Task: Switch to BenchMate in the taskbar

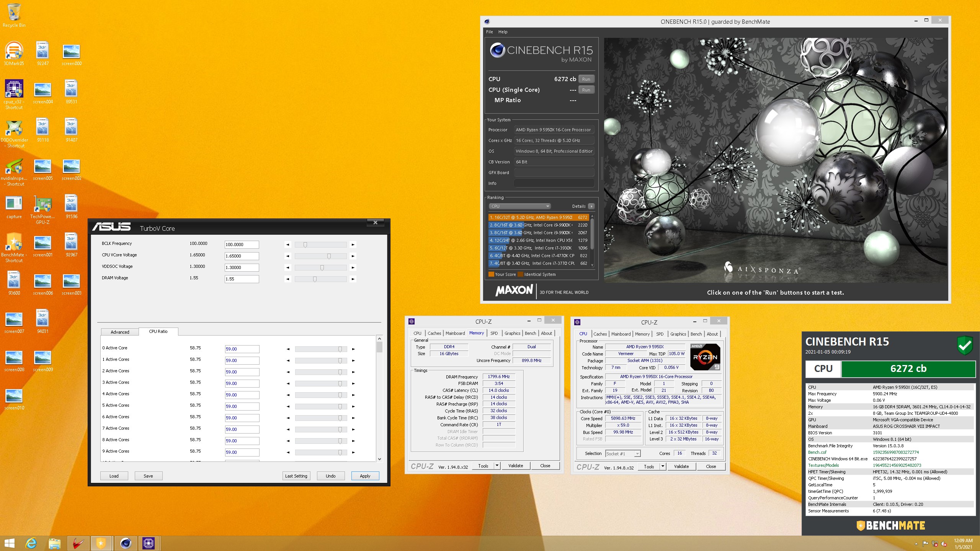Action: (x=101, y=543)
